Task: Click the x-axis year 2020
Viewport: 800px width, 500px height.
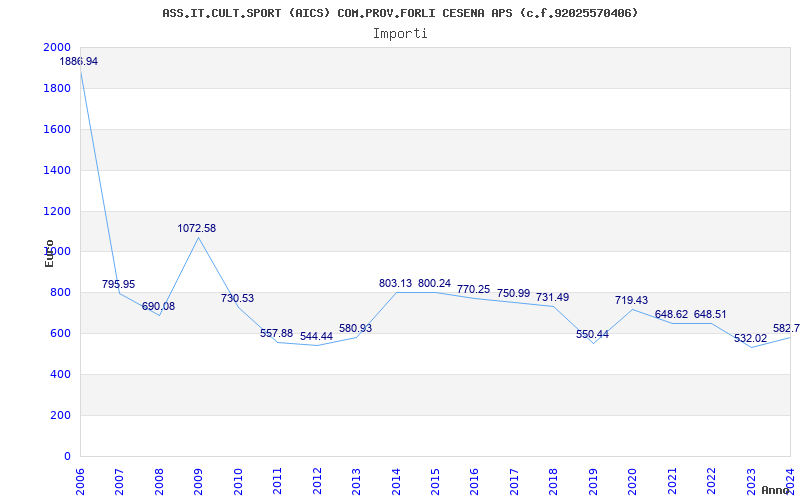Action: [633, 480]
